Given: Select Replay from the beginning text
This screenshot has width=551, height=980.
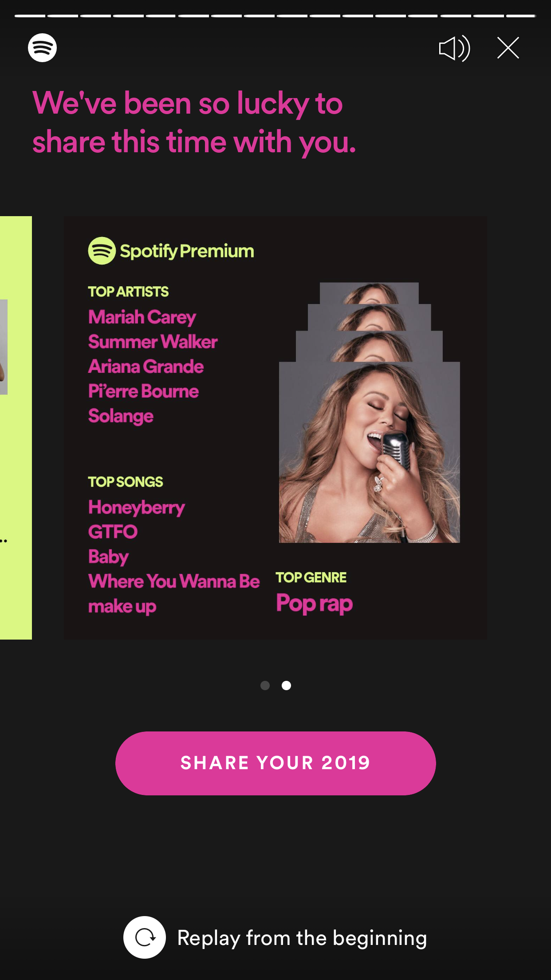Looking at the screenshot, I should [302, 938].
